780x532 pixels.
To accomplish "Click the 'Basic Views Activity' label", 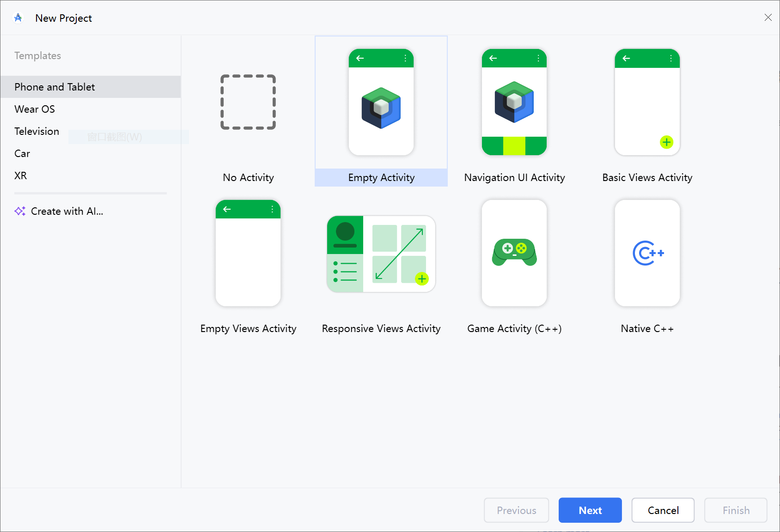I will (x=647, y=177).
